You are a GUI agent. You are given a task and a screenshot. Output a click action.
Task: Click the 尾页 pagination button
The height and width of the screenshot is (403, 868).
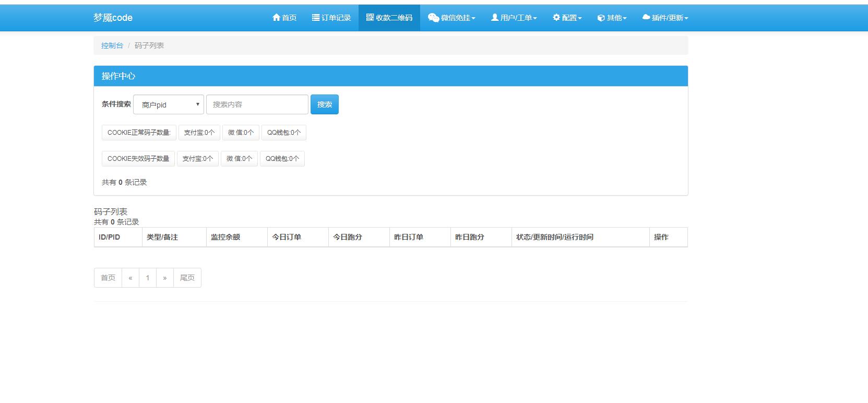(187, 278)
